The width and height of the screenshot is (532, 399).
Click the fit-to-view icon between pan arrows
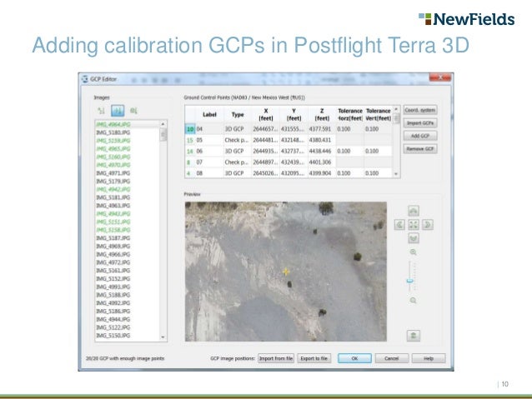click(x=414, y=224)
